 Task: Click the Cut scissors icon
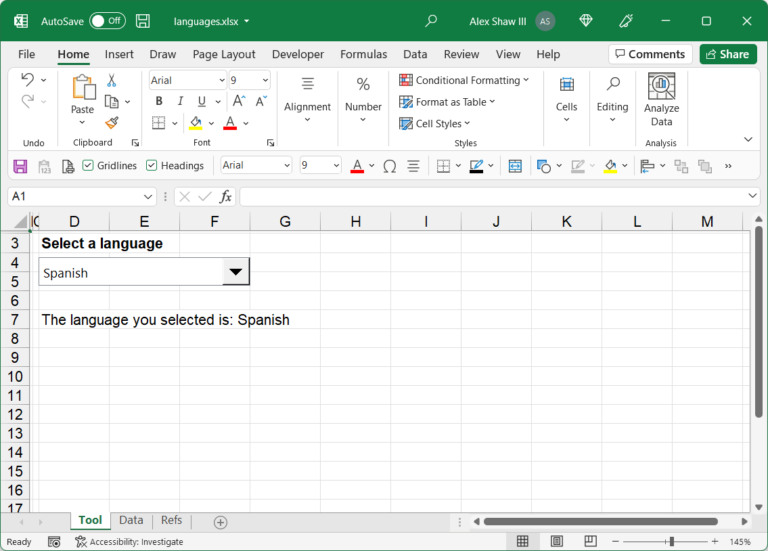pyautogui.click(x=112, y=80)
